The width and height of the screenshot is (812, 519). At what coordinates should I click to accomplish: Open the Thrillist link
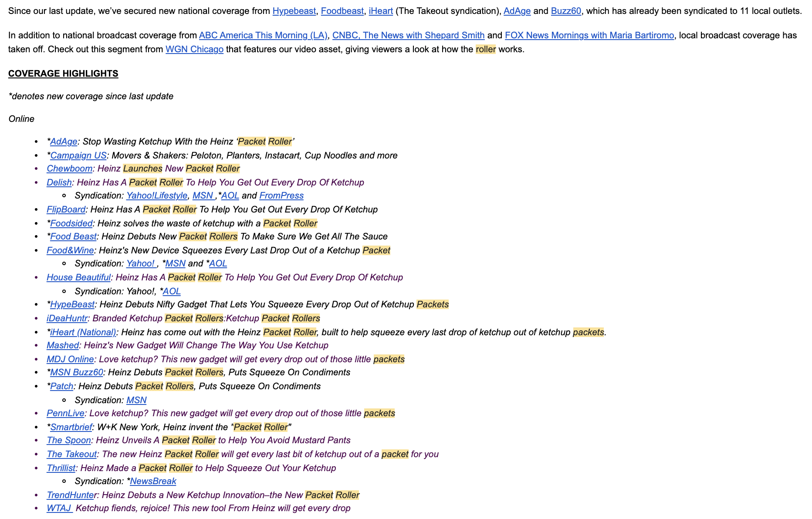61,468
